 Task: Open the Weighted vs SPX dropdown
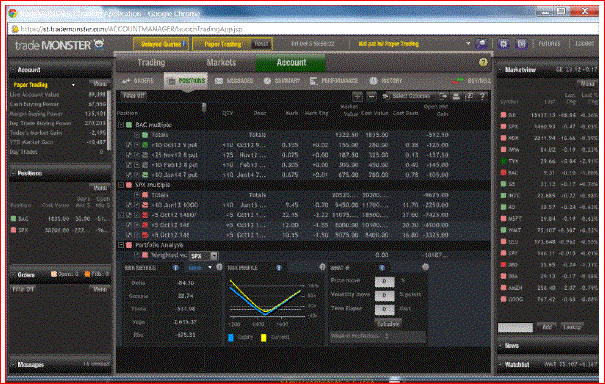pyautogui.click(x=204, y=256)
